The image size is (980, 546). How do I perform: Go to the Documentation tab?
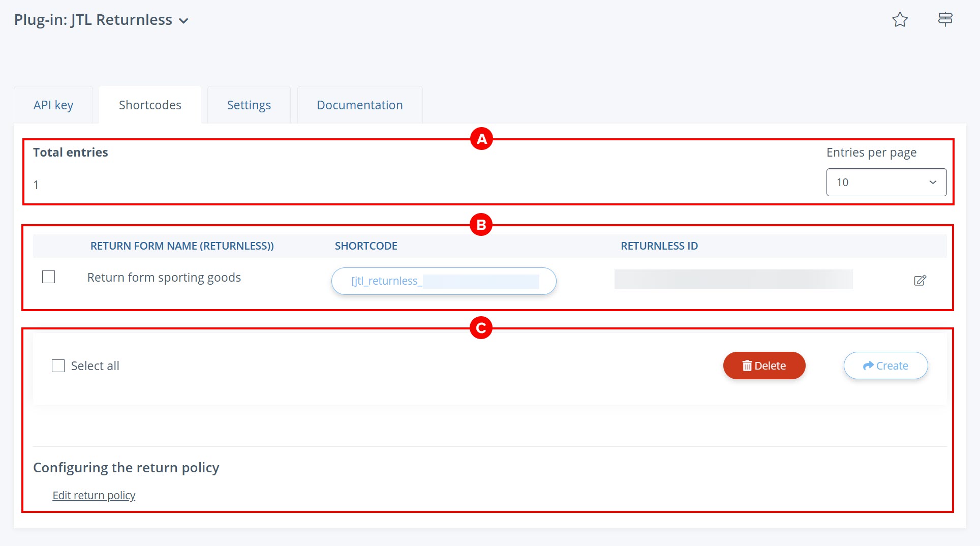359,105
